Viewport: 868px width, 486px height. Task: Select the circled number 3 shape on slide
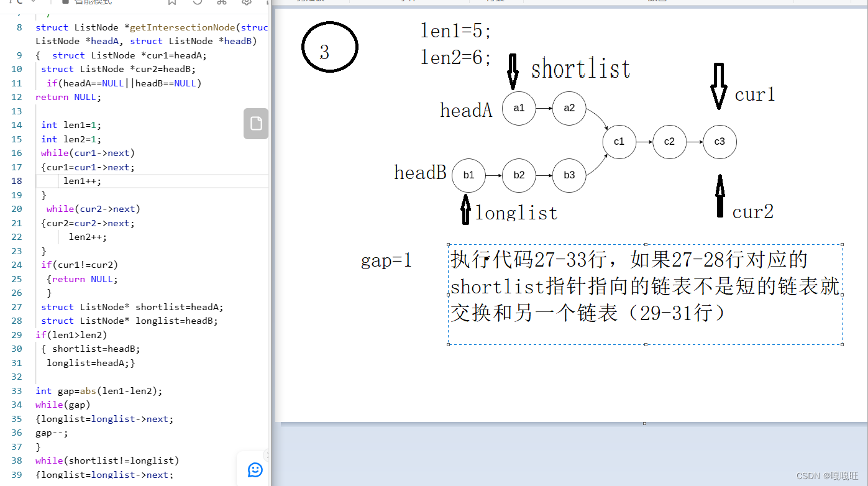point(330,48)
